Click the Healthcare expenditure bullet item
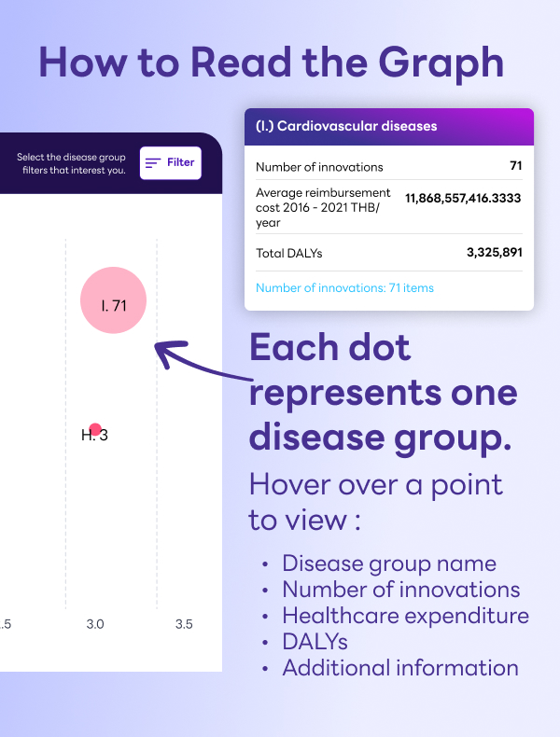The height and width of the screenshot is (737, 560). (405, 616)
